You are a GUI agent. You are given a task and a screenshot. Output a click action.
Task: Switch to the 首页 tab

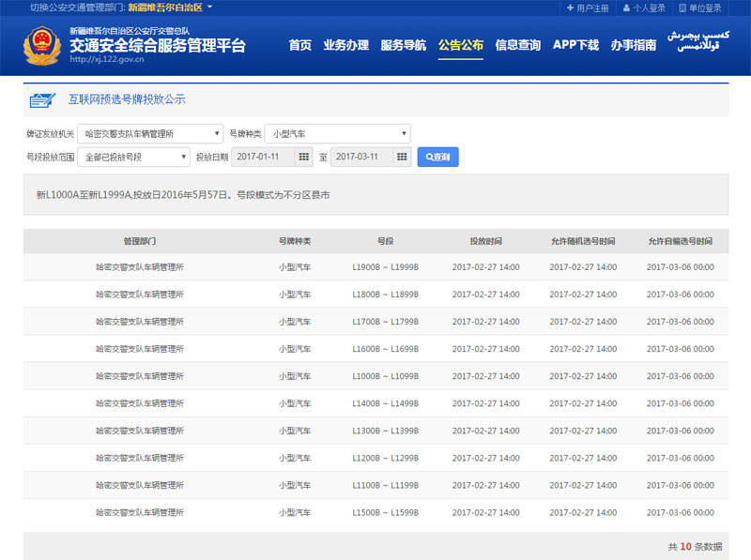[x=299, y=44]
